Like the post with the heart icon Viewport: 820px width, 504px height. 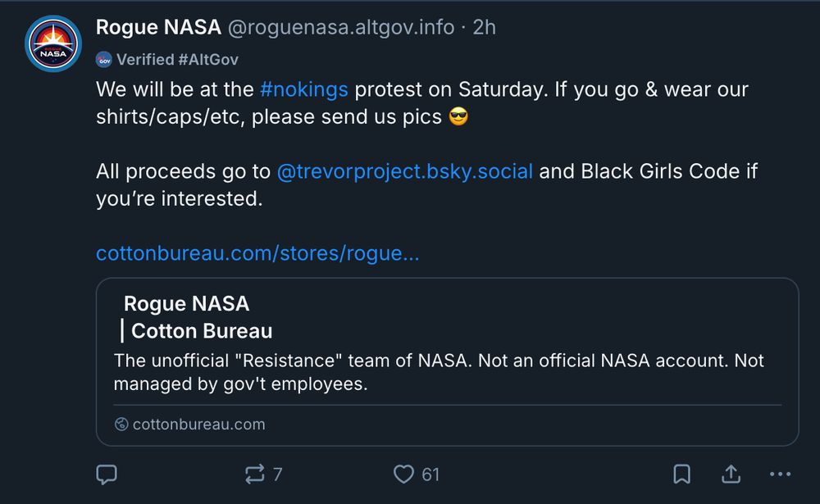click(403, 474)
